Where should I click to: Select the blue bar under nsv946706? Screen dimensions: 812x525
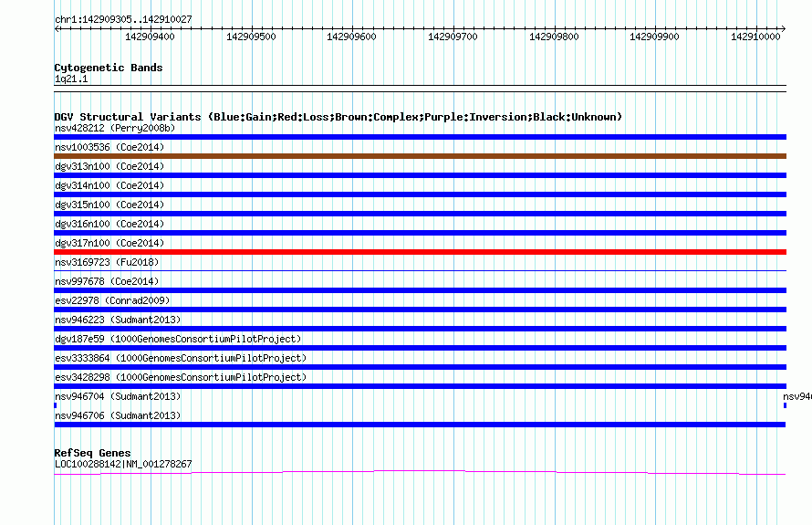click(x=420, y=425)
